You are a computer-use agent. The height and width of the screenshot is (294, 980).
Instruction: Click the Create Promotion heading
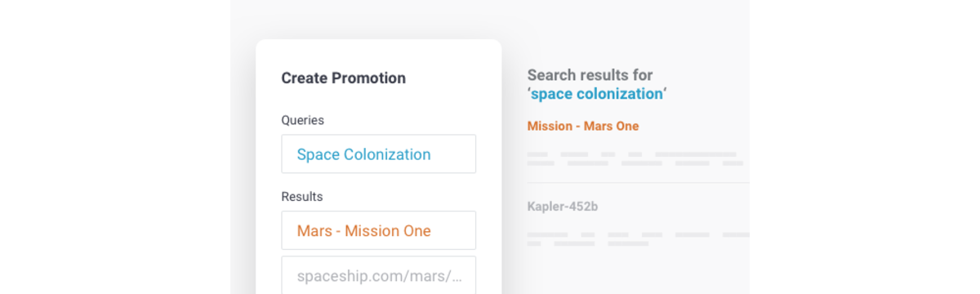pos(343,78)
